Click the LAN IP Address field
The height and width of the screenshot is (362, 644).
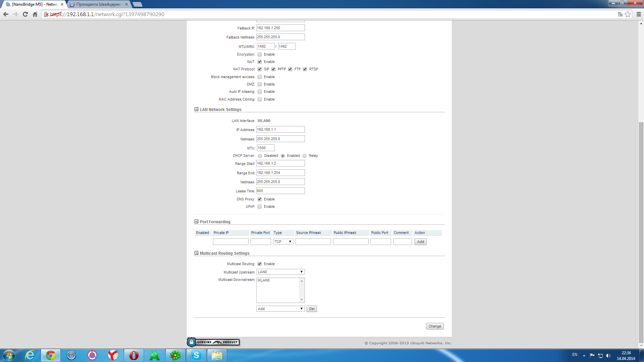[x=280, y=129]
